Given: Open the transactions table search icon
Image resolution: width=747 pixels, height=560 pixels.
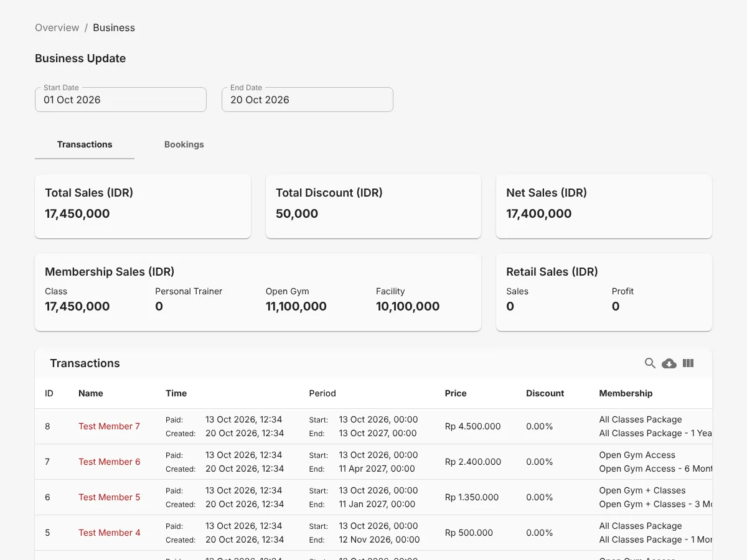Looking at the screenshot, I should coord(650,363).
